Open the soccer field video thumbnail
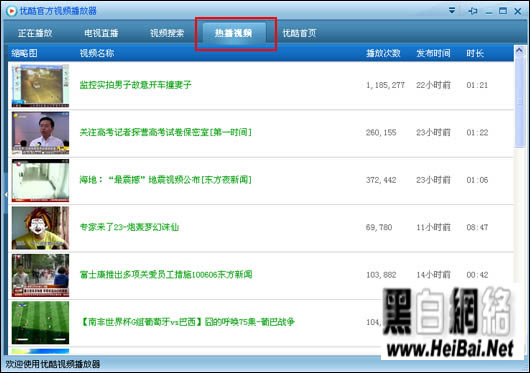 40,323
